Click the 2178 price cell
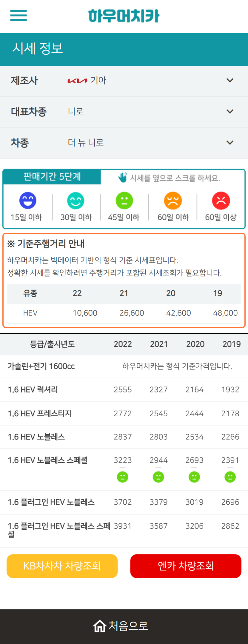This screenshot has height=644, width=248. tap(230, 414)
